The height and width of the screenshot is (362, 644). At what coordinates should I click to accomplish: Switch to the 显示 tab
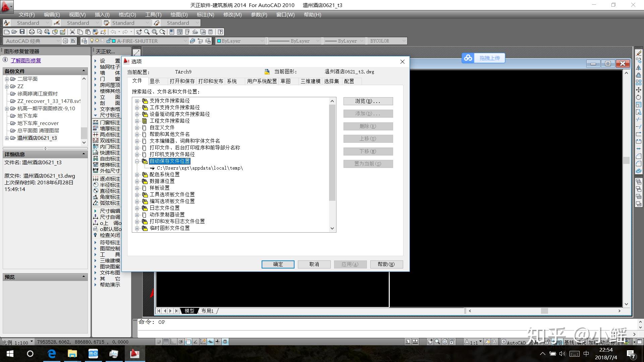(155, 81)
